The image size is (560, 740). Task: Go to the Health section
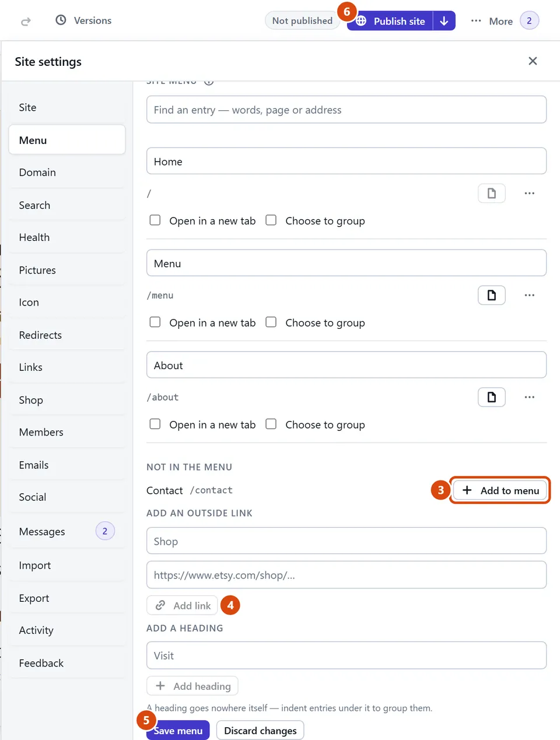click(67, 237)
